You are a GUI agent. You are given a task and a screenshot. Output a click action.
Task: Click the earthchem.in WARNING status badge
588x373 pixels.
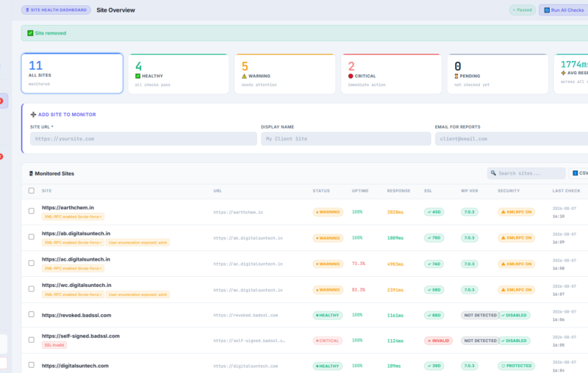[328, 212]
